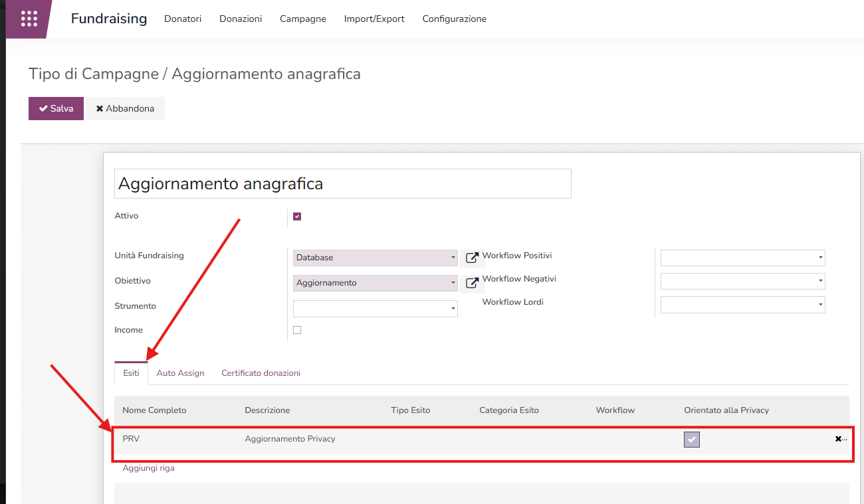Enable the Income checkbox
Image resolution: width=864 pixels, height=504 pixels.
click(297, 330)
